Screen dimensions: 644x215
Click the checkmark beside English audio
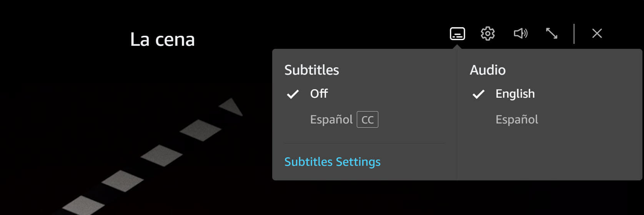478,94
